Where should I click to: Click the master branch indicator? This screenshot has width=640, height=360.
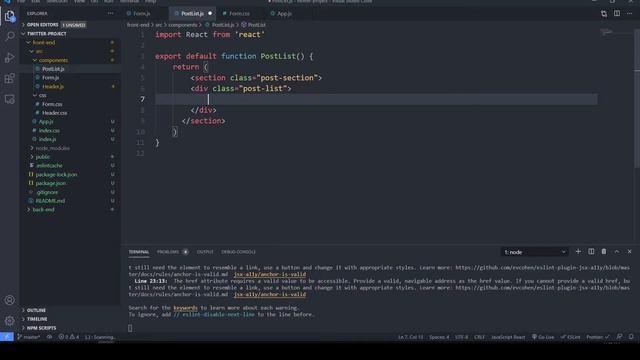(x=29, y=337)
